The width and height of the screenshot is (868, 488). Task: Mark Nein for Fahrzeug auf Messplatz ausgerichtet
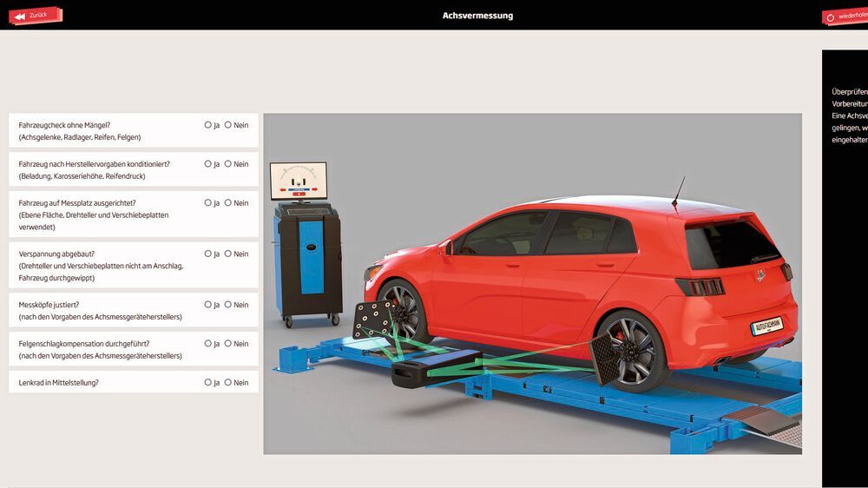pyautogui.click(x=228, y=203)
